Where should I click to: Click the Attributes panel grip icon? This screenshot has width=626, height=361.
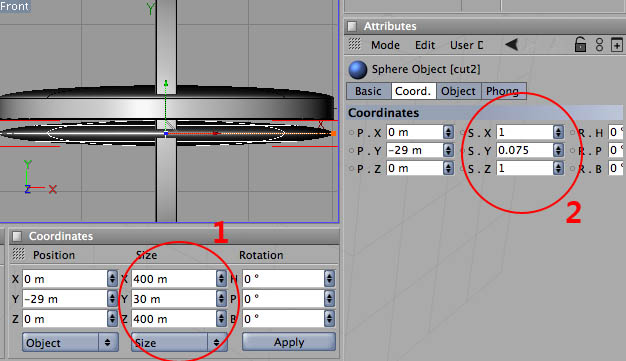pos(352,26)
